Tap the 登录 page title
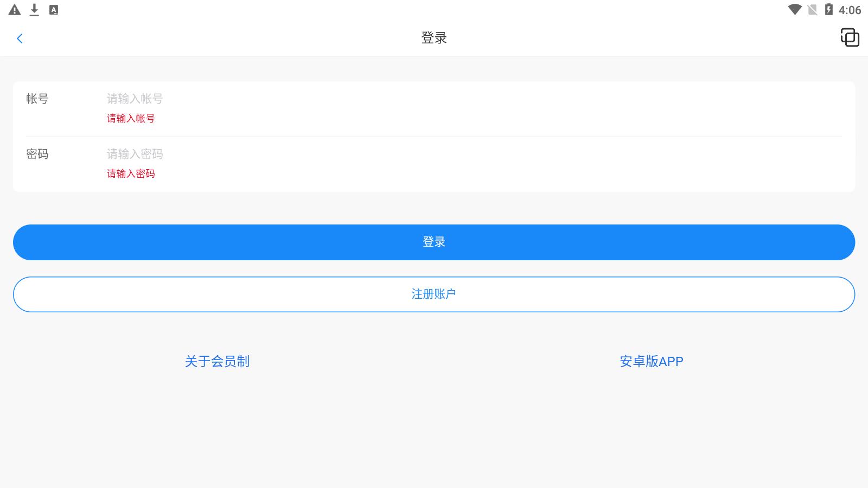 coord(434,38)
